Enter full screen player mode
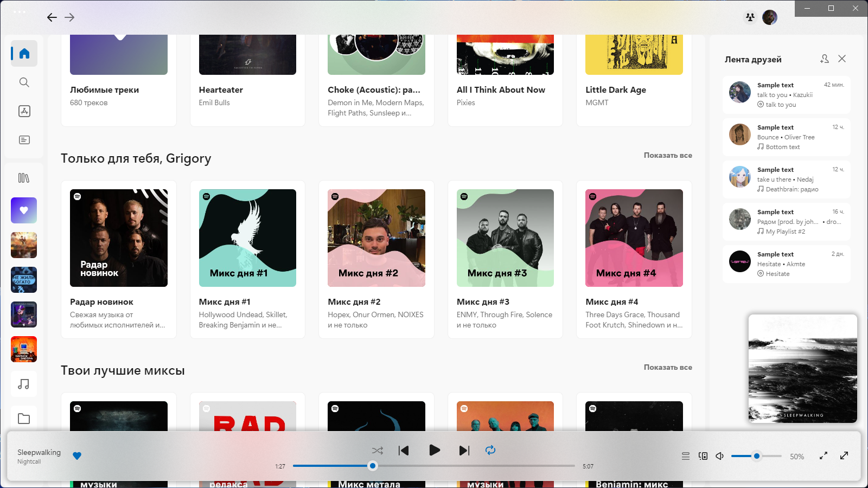868x488 pixels. [844, 456]
